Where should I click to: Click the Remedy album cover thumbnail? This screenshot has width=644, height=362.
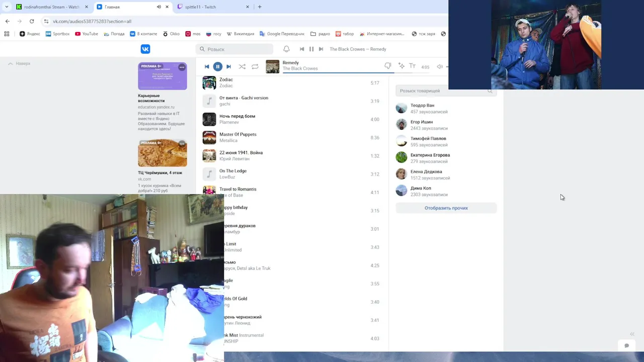pos(272,66)
